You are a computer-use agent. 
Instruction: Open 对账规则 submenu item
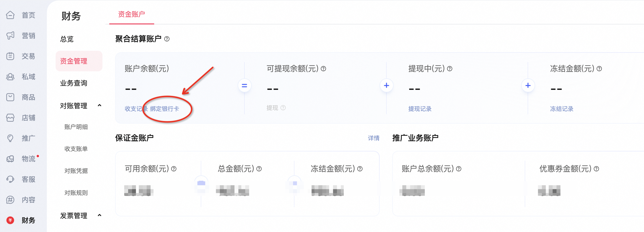click(x=76, y=193)
